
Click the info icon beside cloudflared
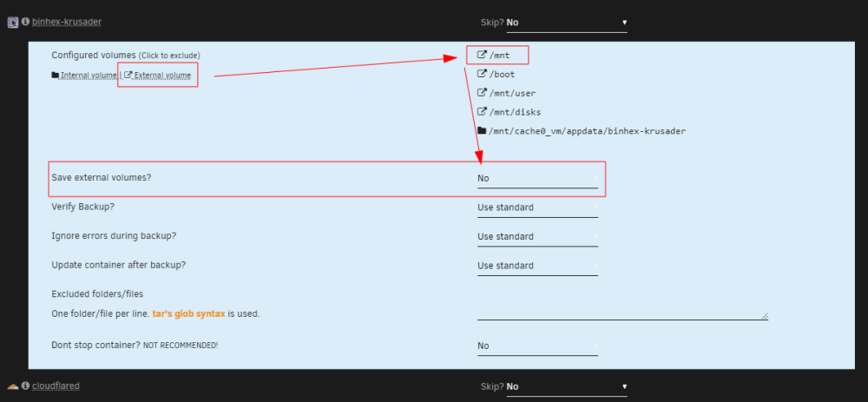(25, 386)
